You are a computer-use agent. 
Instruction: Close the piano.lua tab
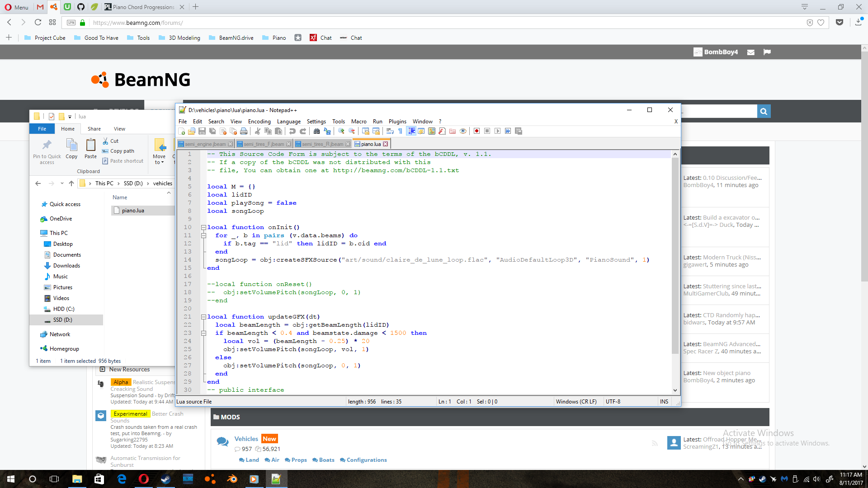click(x=386, y=144)
